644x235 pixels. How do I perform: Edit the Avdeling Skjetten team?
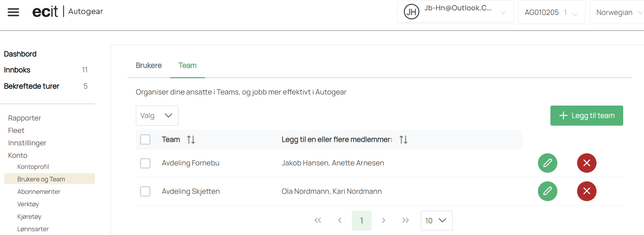547,191
